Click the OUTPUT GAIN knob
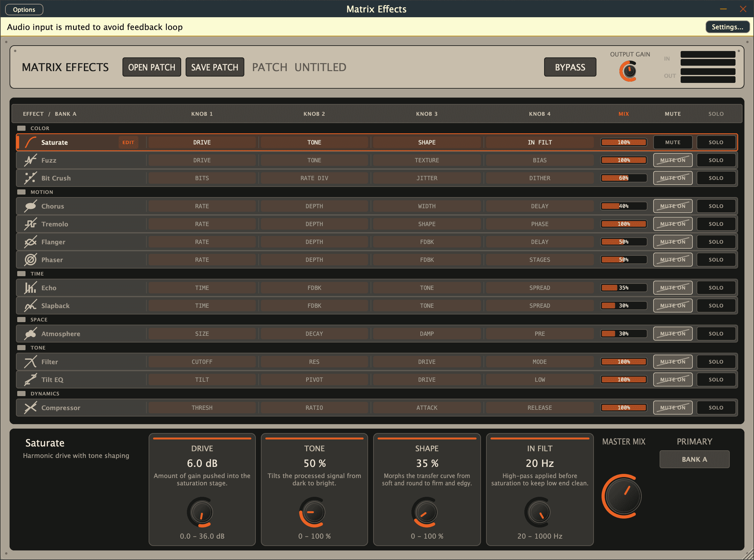The image size is (754, 560). point(629,71)
